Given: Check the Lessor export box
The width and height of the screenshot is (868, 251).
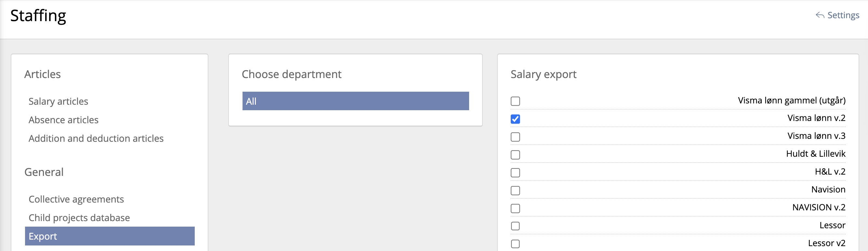Looking at the screenshot, I should point(515,226).
